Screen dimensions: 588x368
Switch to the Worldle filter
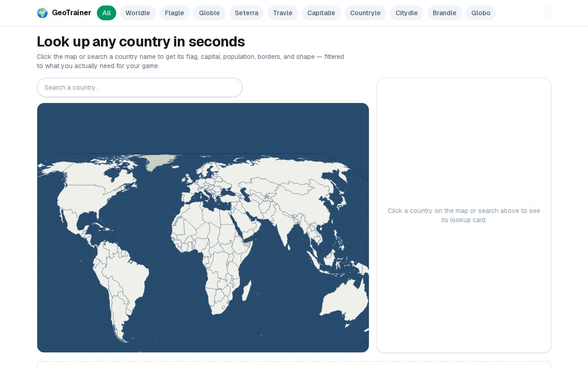point(138,13)
